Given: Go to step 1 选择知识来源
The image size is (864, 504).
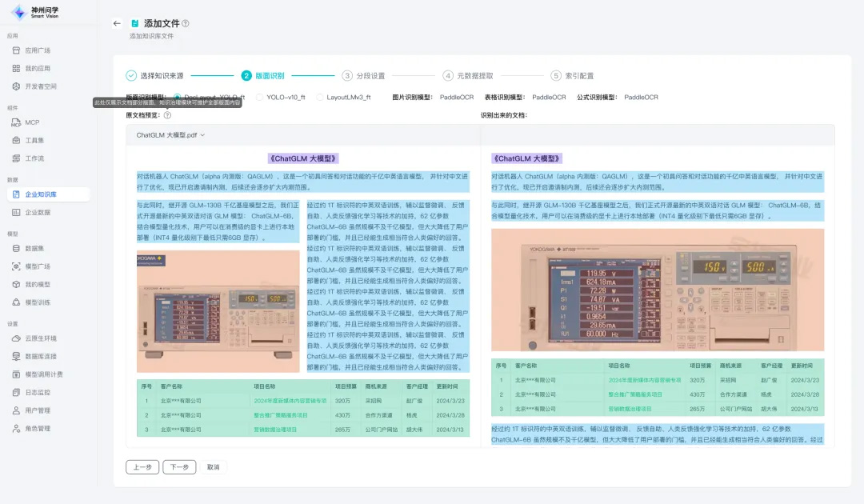Looking at the screenshot, I should pyautogui.click(x=131, y=76).
